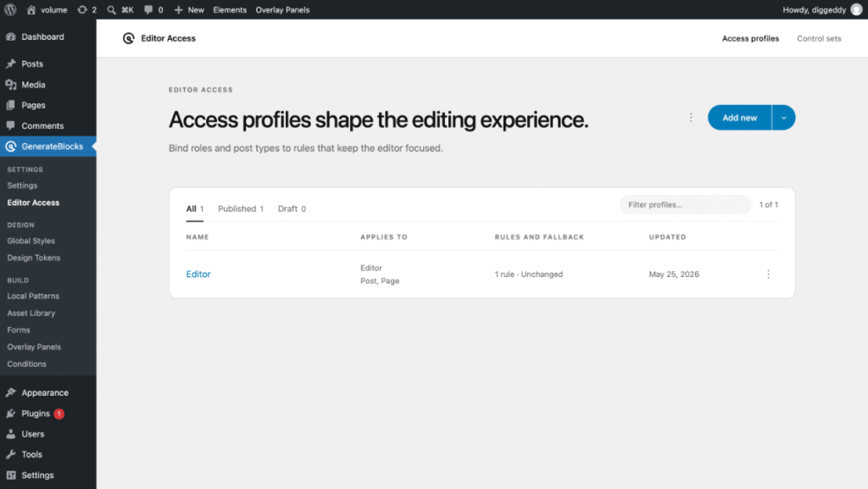Open Elements in the admin bar

coord(230,9)
